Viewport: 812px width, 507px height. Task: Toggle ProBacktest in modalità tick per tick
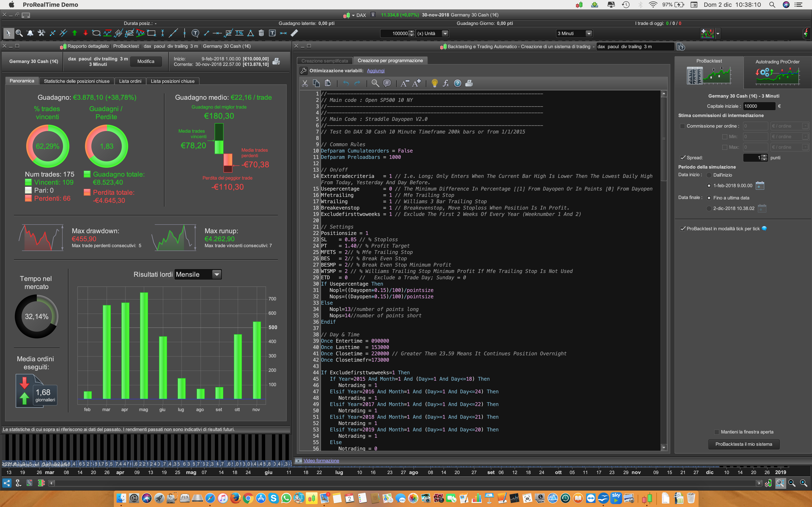coord(683,229)
